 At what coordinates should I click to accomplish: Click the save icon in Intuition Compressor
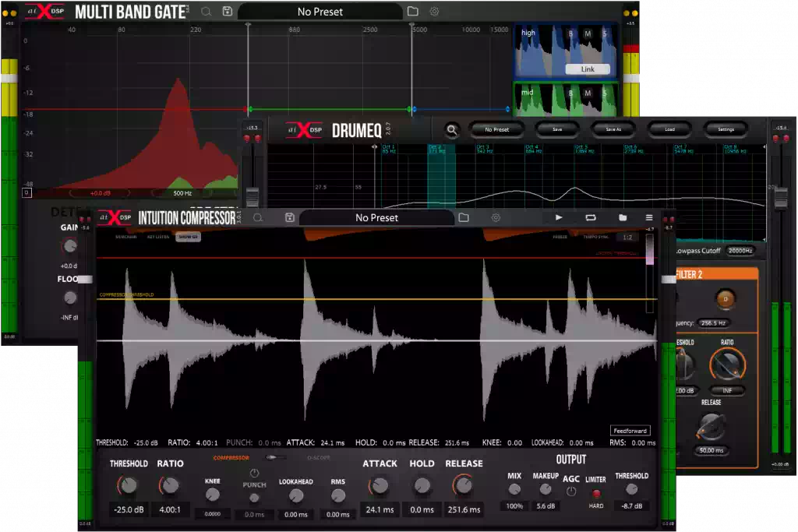coord(290,217)
